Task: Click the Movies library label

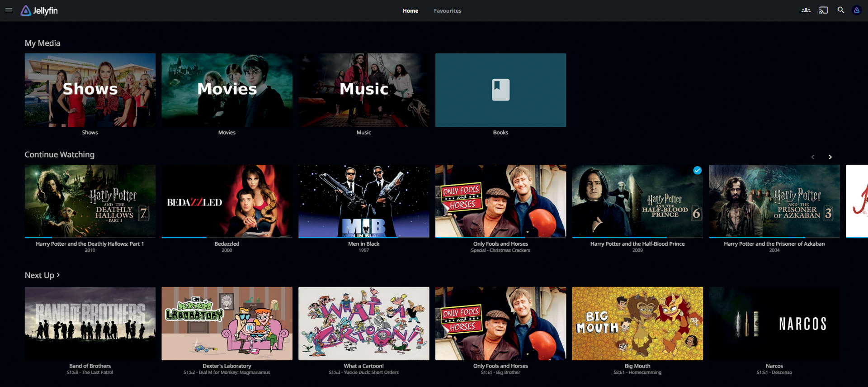Action: (x=227, y=133)
